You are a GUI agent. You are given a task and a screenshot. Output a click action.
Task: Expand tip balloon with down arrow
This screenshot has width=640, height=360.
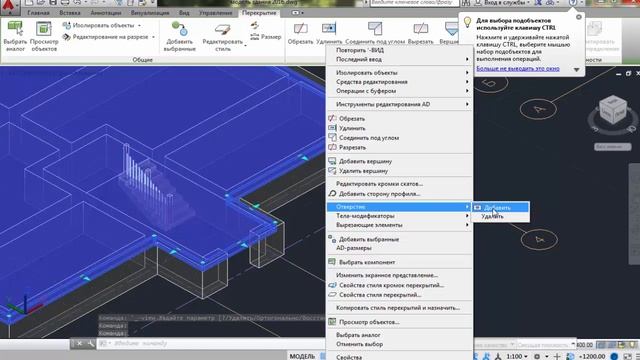click(x=576, y=70)
